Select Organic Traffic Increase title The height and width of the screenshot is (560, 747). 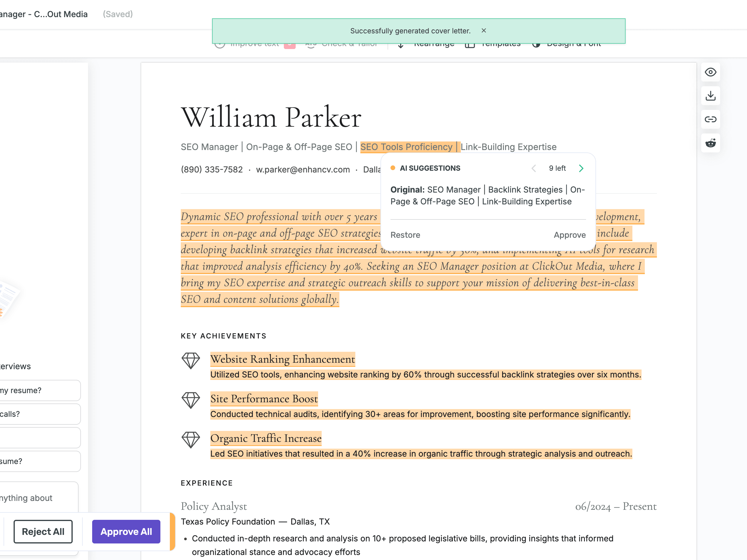(x=266, y=438)
